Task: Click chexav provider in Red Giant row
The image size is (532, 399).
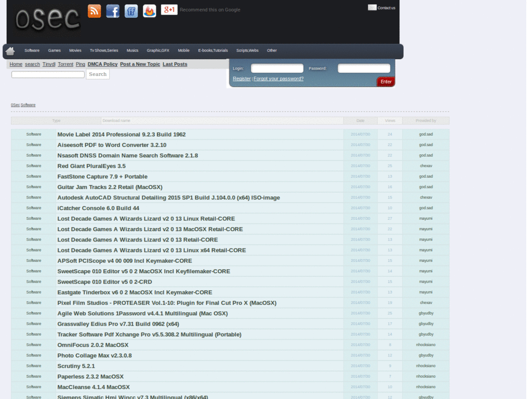Action: pyautogui.click(x=426, y=166)
